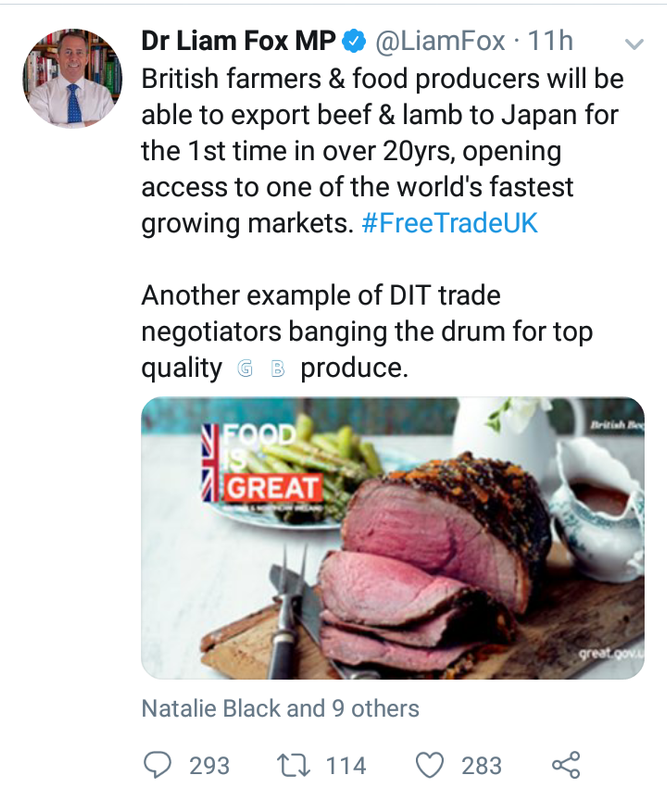Screen dimensions: 667x800
Task: Click the blue verified badge next to the name
Action: [x=350, y=41]
